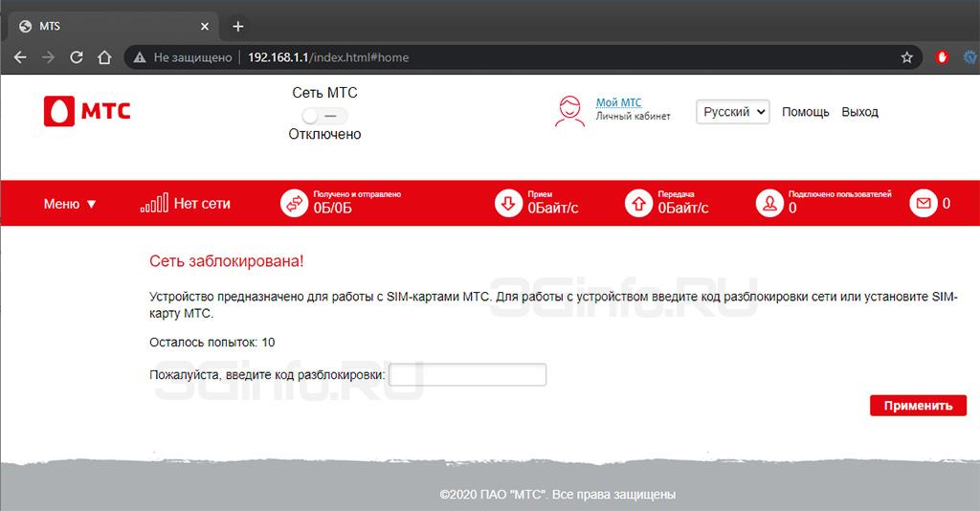Click the 0Б/0Б traffic value
This screenshot has width=980, height=511.
(332, 208)
